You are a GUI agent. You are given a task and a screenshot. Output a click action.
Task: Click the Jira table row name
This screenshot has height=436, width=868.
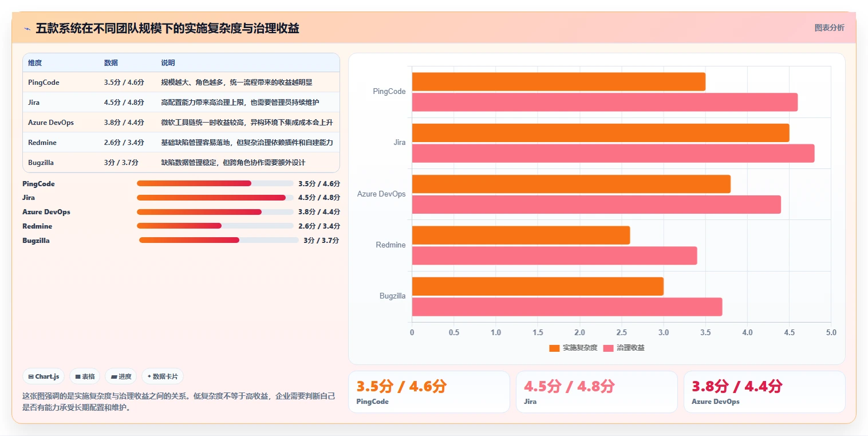(x=34, y=103)
